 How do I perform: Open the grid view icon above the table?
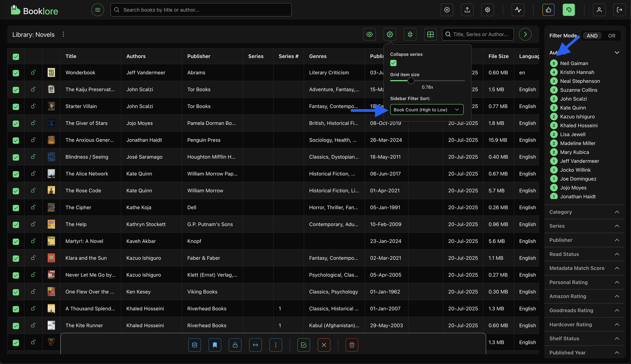(x=430, y=34)
